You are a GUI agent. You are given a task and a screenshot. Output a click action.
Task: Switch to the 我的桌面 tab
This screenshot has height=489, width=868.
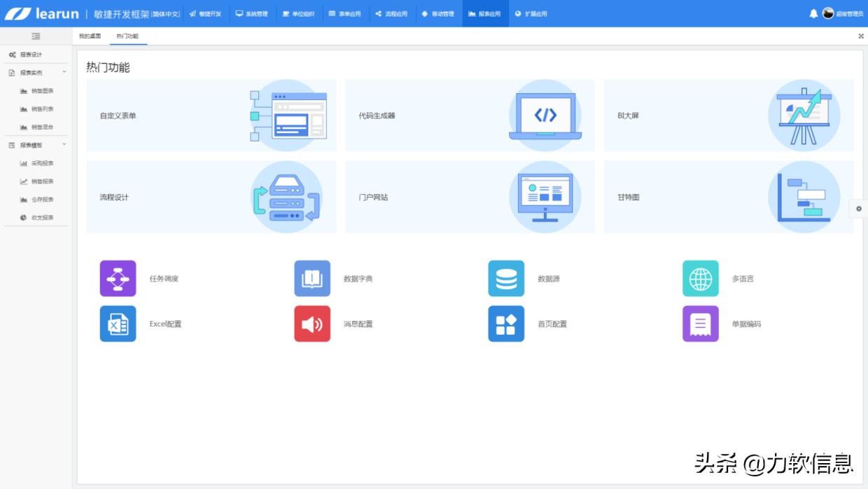click(x=90, y=36)
